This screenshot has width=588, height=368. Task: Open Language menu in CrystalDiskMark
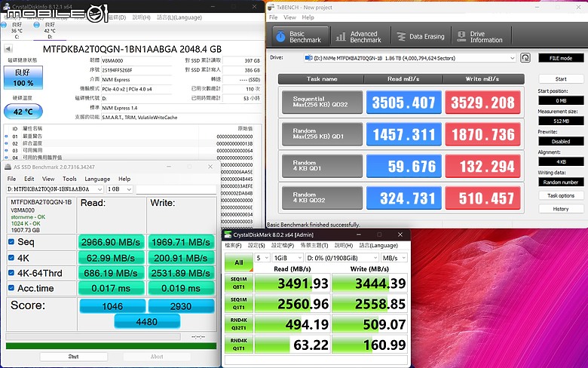[x=378, y=245]
